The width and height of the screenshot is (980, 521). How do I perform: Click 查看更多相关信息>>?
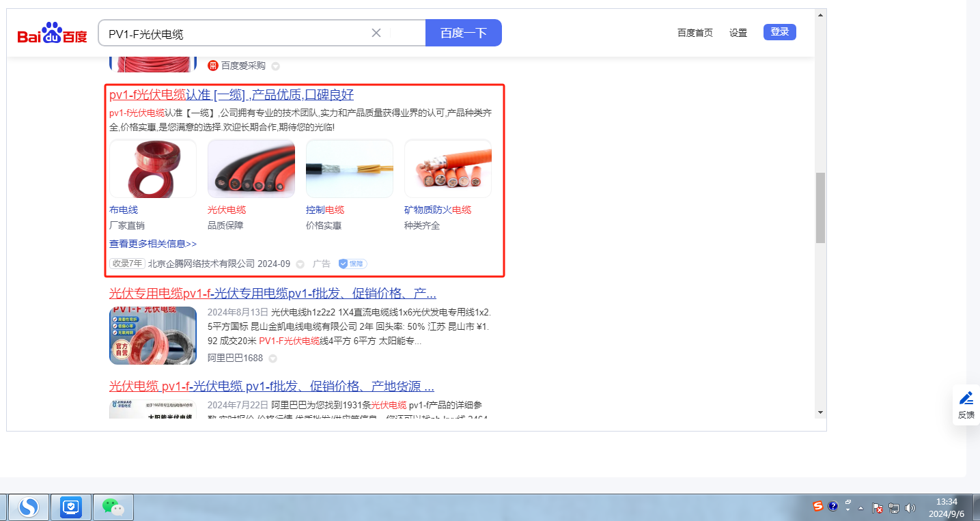coord(153,244)
